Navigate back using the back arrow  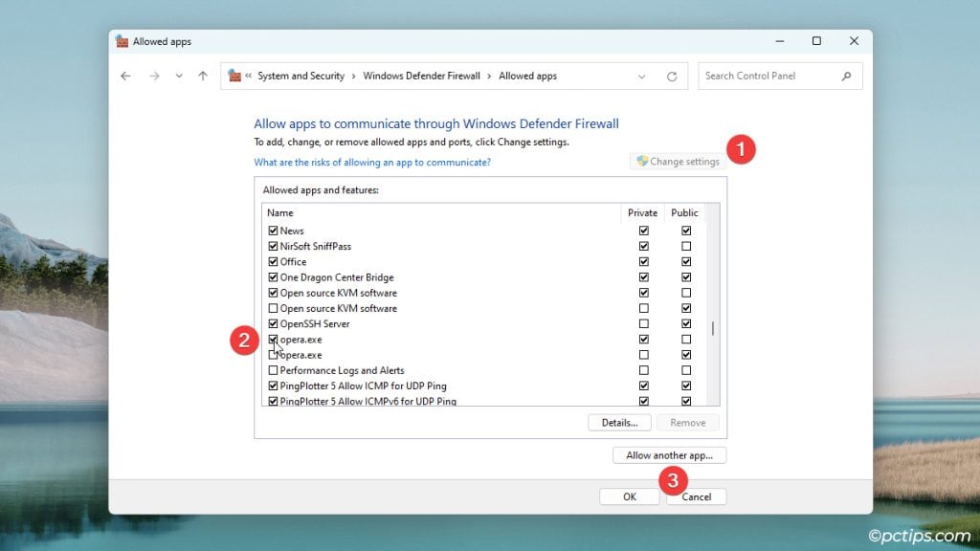[125, 76]
